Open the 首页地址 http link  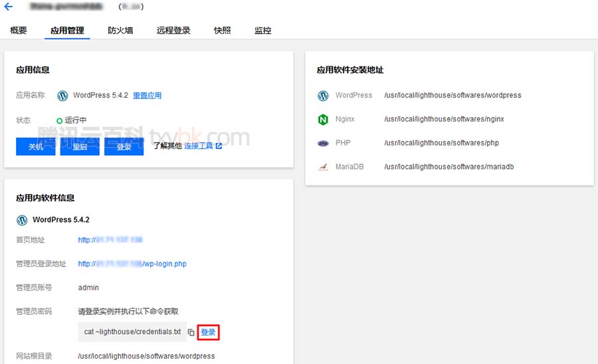coord(110,240)
